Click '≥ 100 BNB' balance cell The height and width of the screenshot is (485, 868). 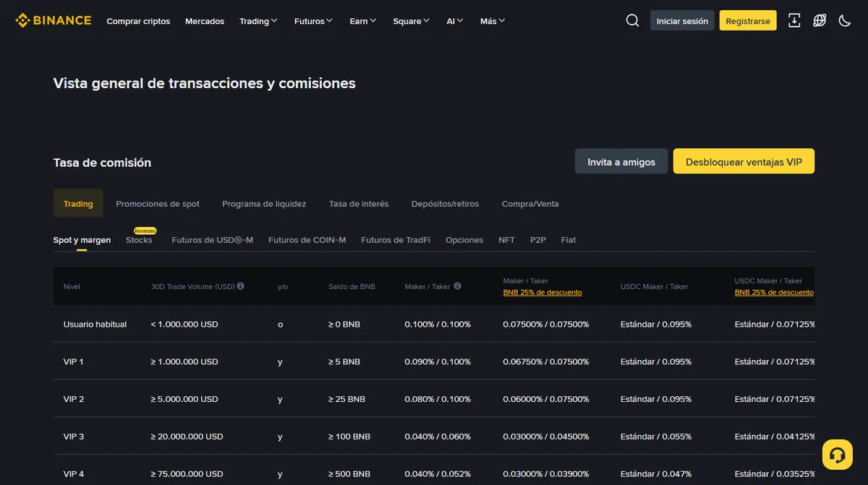[349, 437]
